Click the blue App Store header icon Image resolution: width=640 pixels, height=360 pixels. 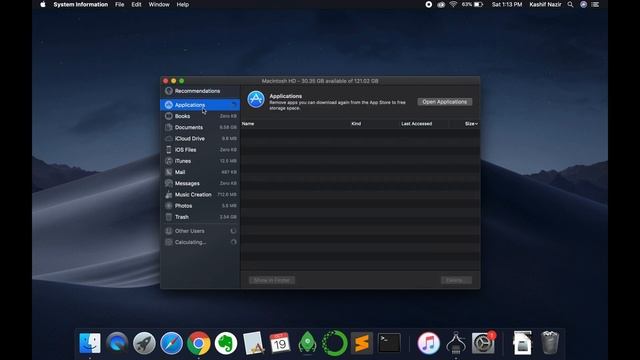coord(256,99)
